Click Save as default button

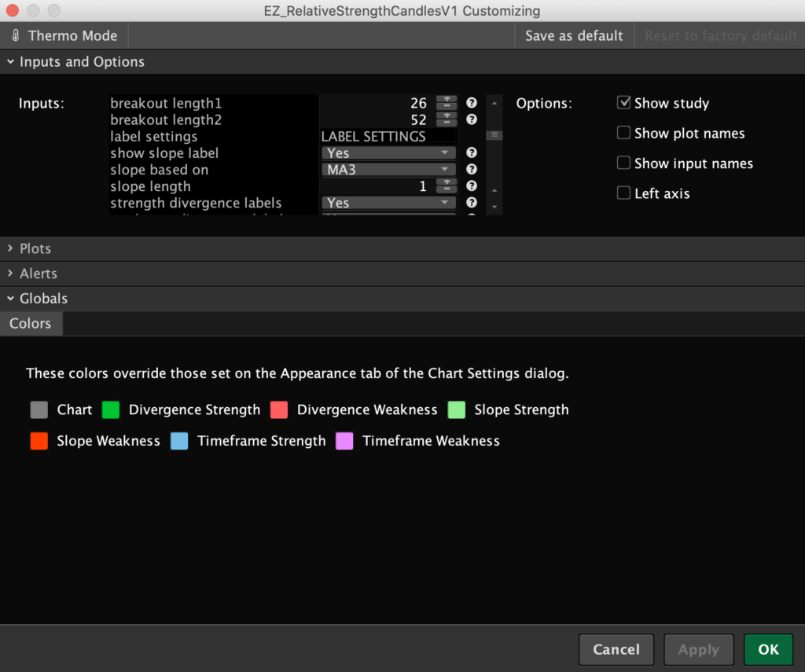click(x=574, y=36)
